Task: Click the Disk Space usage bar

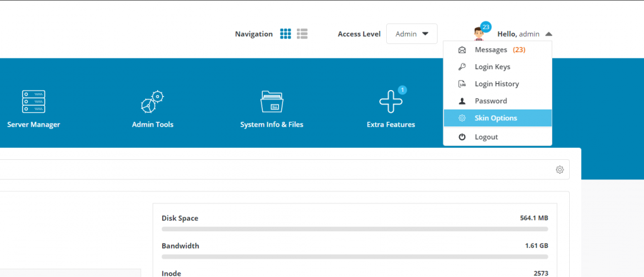Action: tap(355, 229)
